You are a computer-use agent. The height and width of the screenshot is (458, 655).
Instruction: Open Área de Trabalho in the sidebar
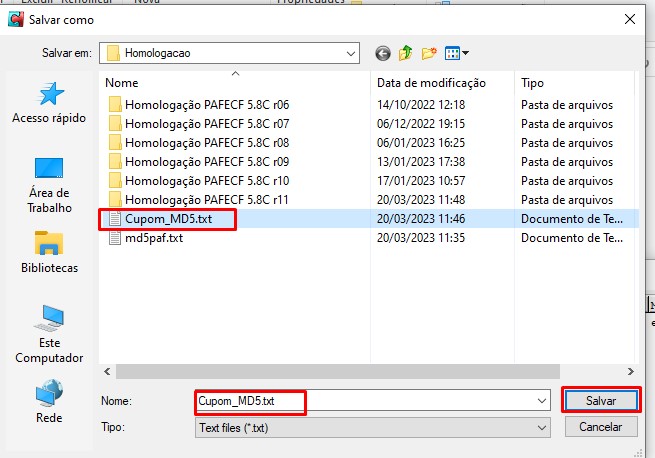click(x=49, y=185)
